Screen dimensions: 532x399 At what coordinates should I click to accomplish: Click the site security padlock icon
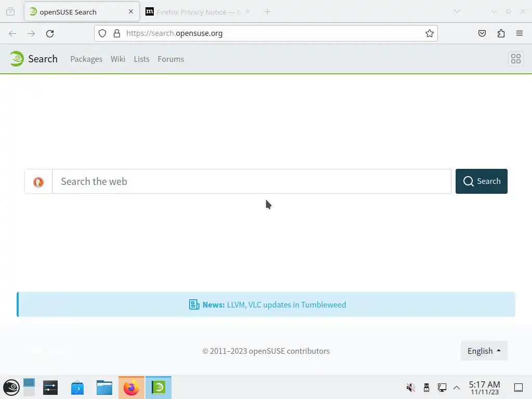[x=117, y=33]
